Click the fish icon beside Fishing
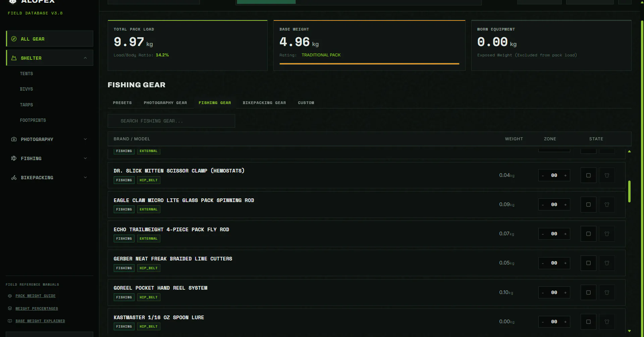This screenshot has width=644, height=337. (14, 158)
